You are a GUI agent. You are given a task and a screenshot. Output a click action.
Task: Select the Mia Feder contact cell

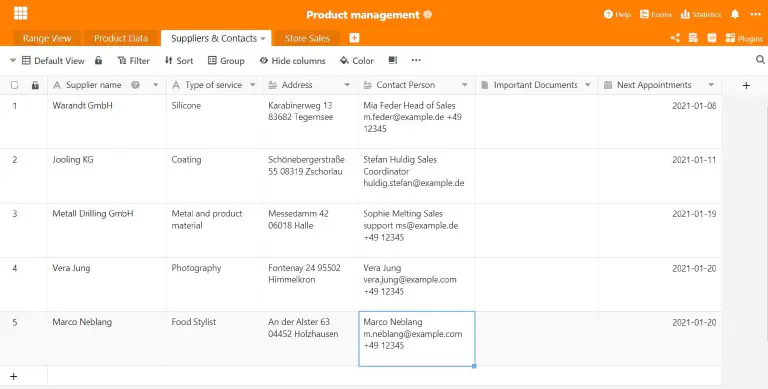[417, 122]
